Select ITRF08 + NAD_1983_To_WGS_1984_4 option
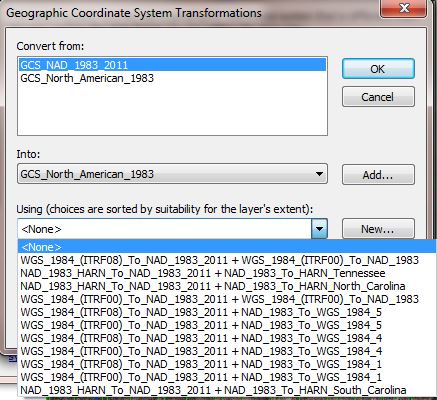The width and height of the screenshot is (437, 400). [x=227, y=338]
